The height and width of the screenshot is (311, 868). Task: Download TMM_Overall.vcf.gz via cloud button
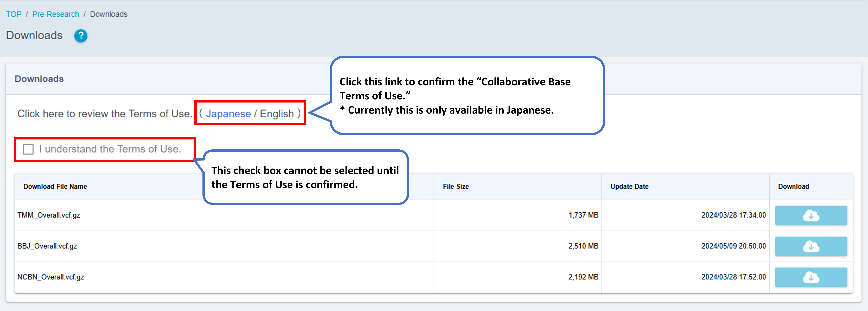(x=811, y=215)
